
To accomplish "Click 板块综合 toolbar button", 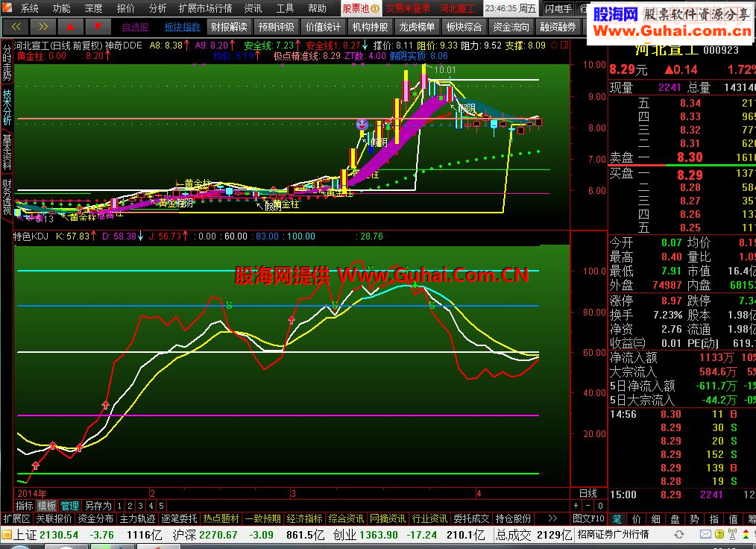I will (464, 27).
